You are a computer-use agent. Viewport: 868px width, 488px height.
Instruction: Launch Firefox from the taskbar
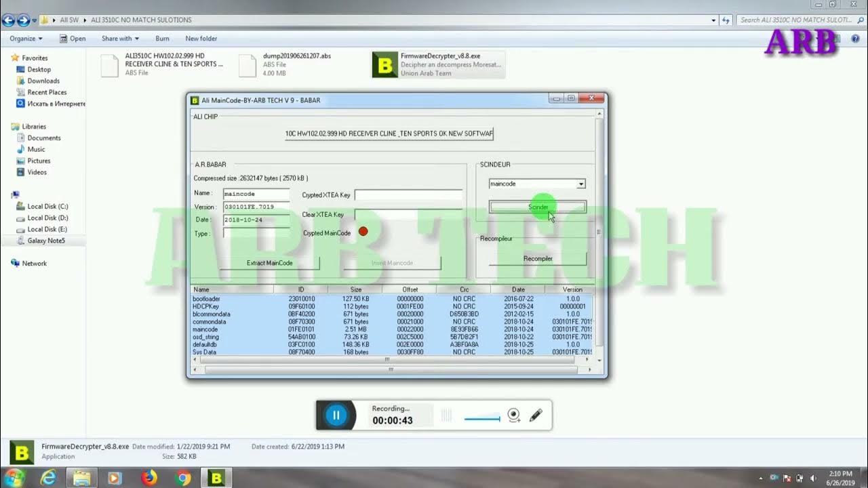coord(149,478)
